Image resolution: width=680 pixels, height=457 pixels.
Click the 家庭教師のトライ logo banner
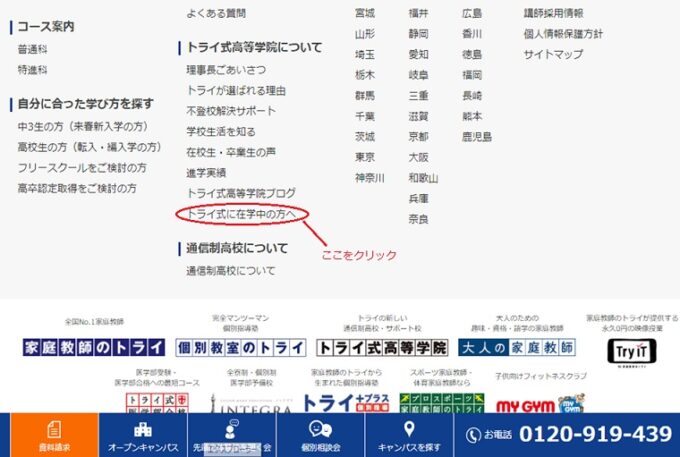click(x=94, y=348)
